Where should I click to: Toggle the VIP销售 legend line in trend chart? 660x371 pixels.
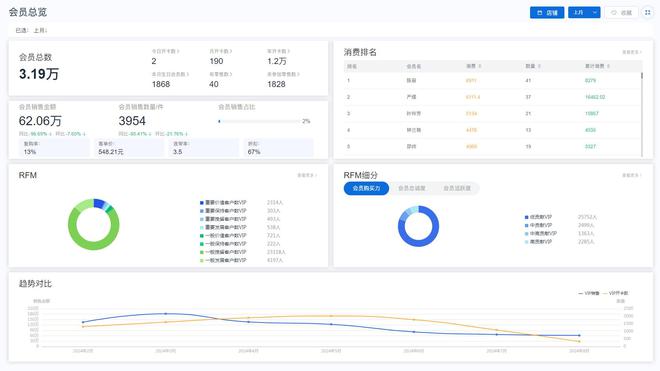(589, 293)
